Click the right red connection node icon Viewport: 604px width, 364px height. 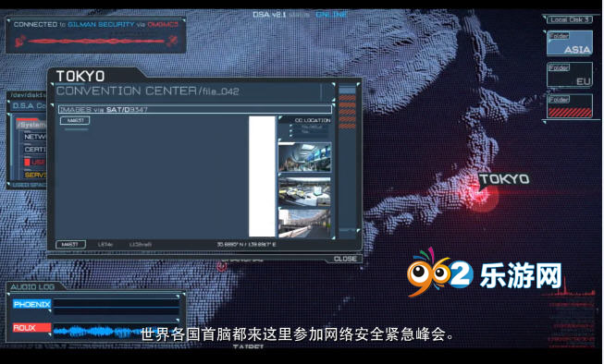click(172, 40)
